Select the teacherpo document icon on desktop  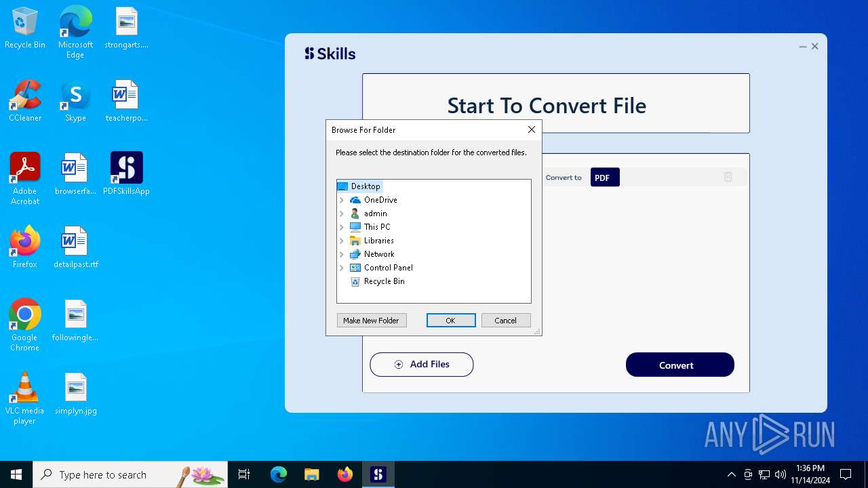(126, 101)
